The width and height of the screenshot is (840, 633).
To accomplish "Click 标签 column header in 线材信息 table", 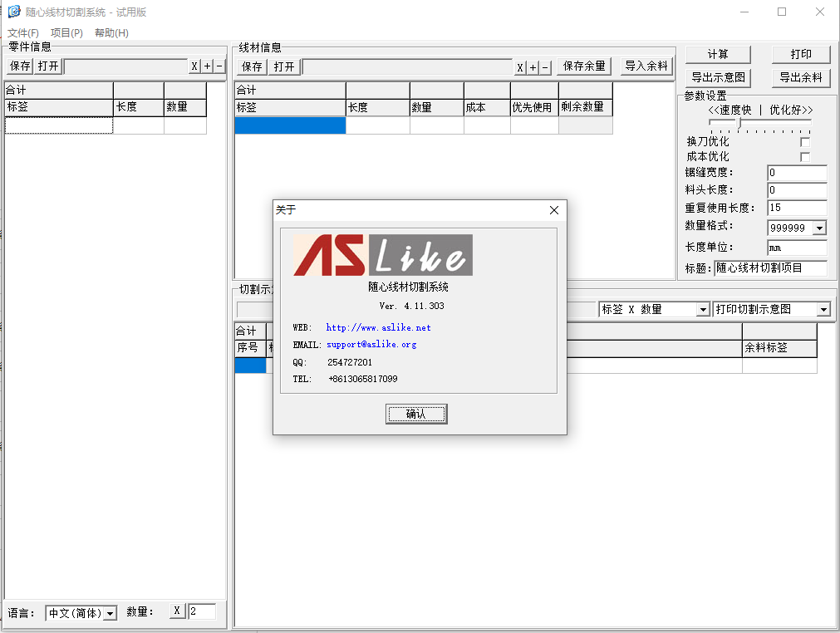I will tap(290, 108).
